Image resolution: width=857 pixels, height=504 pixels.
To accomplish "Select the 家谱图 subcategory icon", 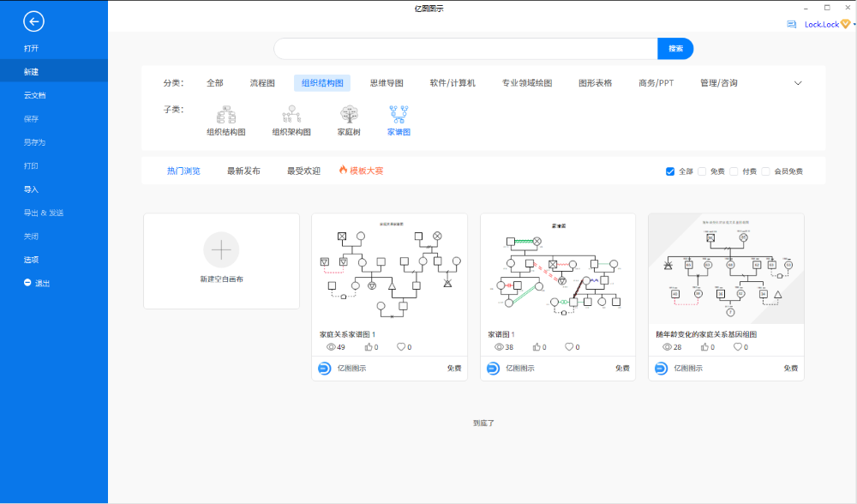I will click(399, 114).
